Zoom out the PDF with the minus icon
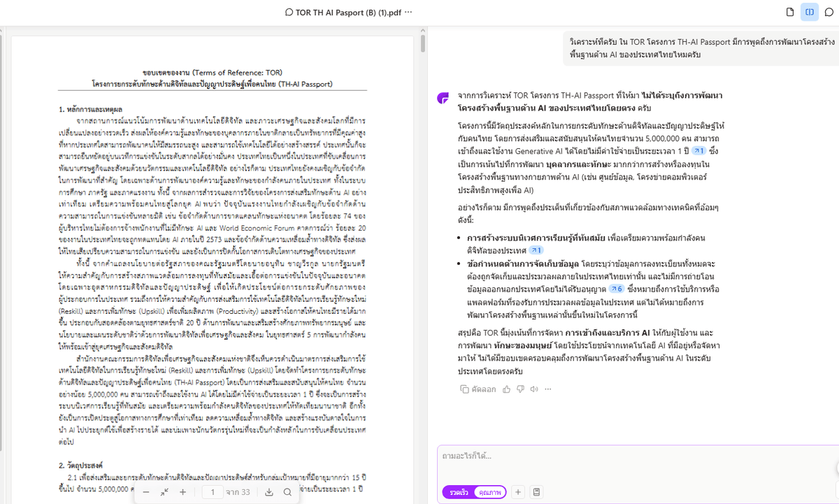Image resolution: width=839 pixels, height=504 pixels. (x=146, y=492)
